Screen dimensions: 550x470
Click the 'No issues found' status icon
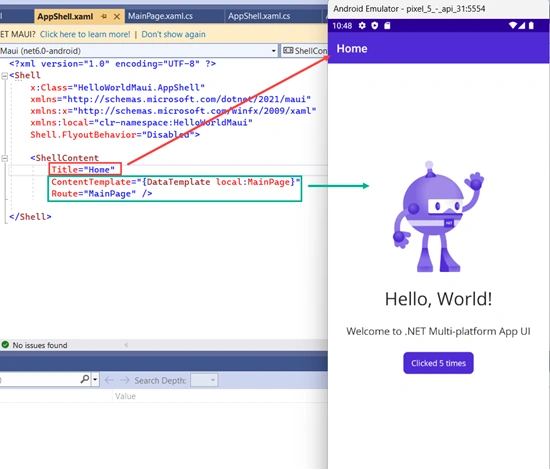point(5,345)
